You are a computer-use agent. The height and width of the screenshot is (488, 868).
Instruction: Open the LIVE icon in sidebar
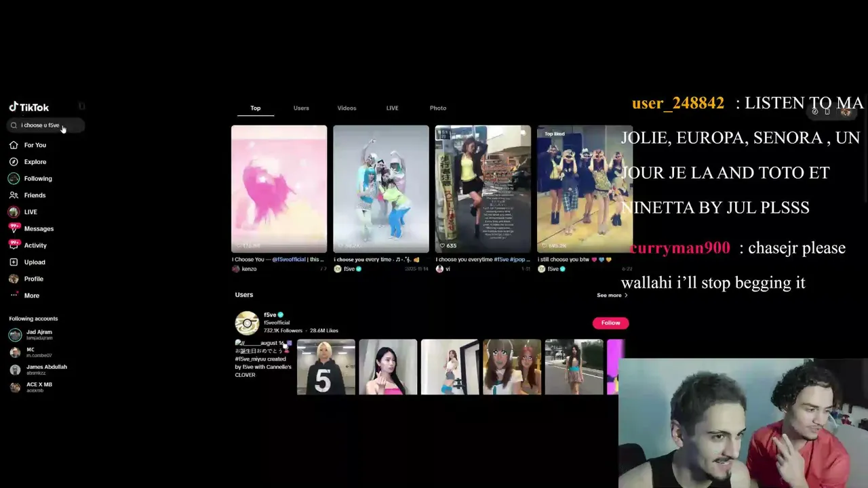click(14, 212)
